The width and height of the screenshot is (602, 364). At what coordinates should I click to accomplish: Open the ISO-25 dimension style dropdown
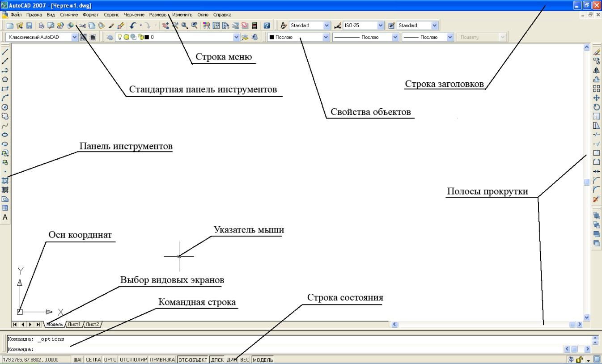[381, 25]
